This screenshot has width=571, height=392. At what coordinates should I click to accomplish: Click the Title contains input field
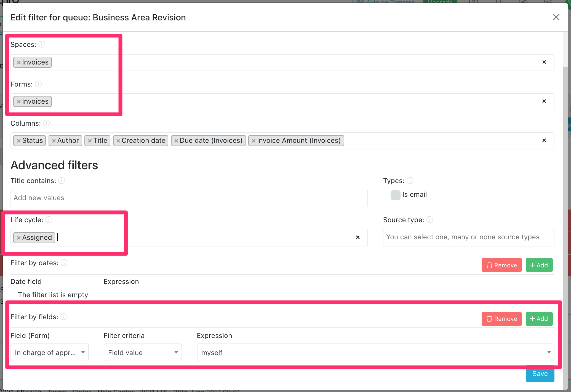coord(189,198)
